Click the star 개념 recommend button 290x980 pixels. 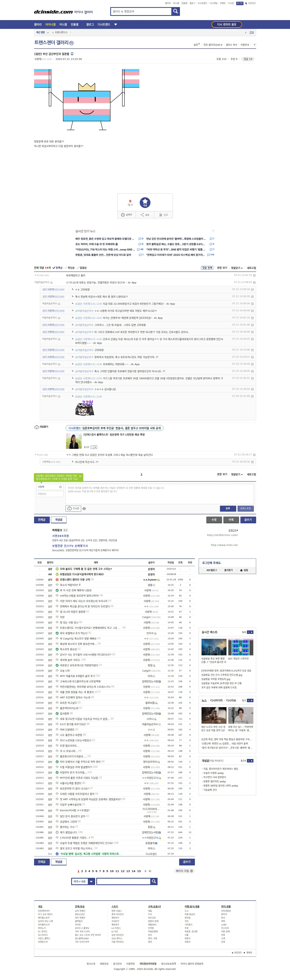145,202
